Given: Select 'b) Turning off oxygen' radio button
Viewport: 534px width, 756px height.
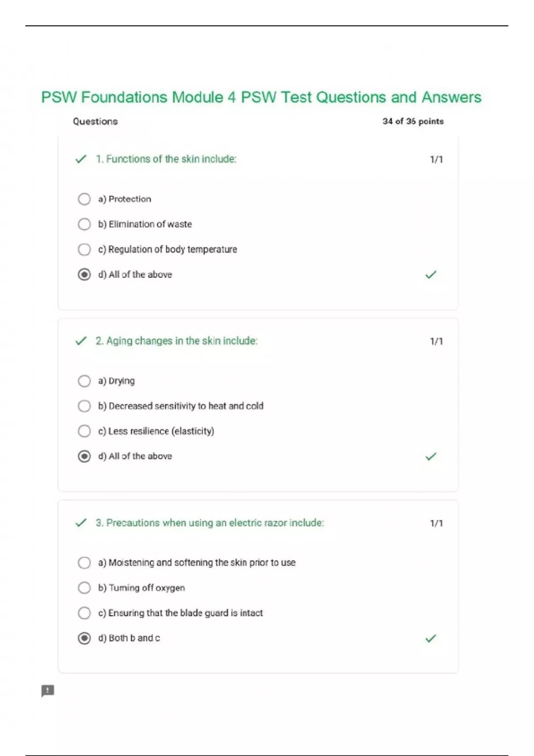Looking at the screenshot, I should 84,588.
